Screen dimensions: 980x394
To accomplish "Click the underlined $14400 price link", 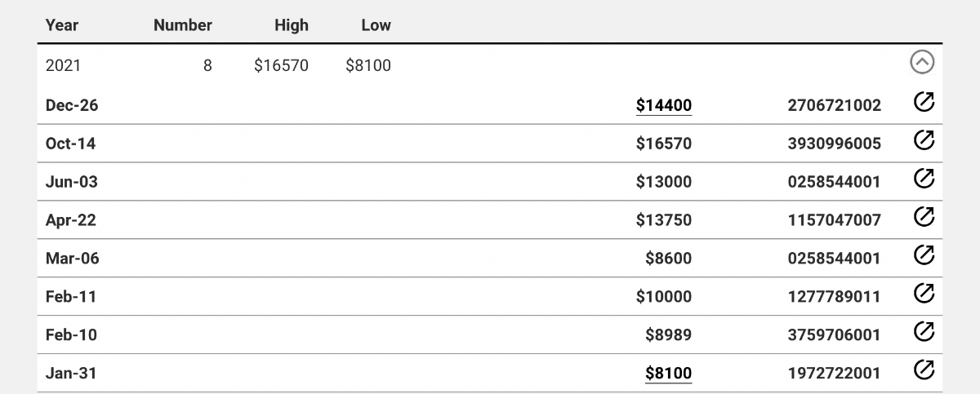I will point(664,105).
